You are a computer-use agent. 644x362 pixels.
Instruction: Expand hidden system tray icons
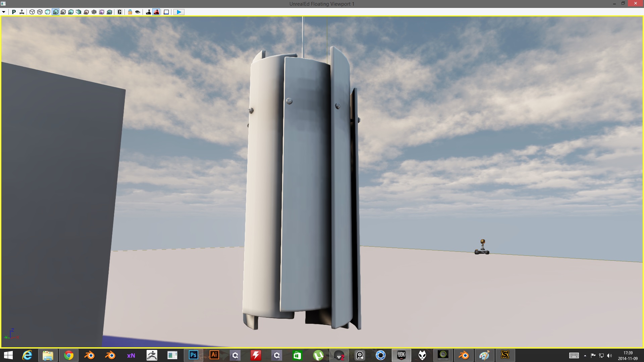coord(585,355)
